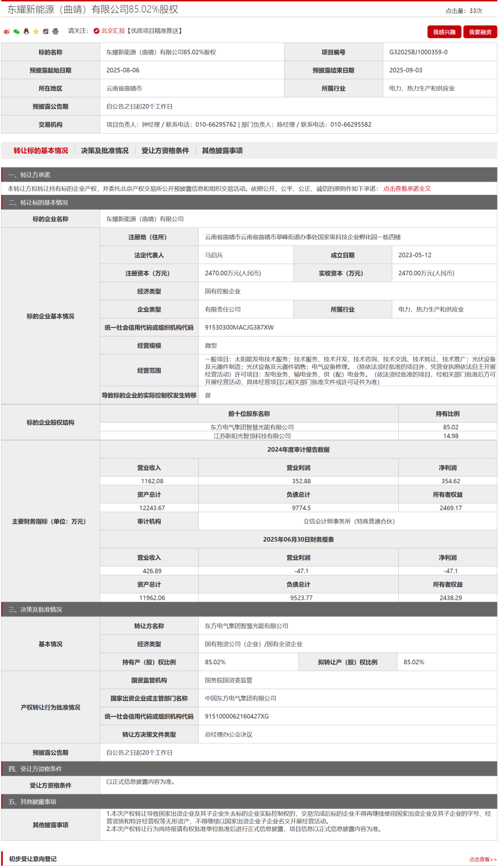Screen dimensions: 499x868
Task: Click credit code 9151000062160427XG
Action: pos(237,716)
